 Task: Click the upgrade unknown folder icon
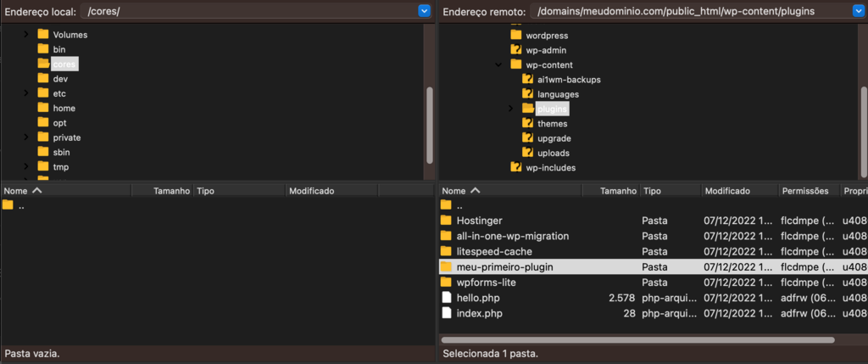coord(527,138)
